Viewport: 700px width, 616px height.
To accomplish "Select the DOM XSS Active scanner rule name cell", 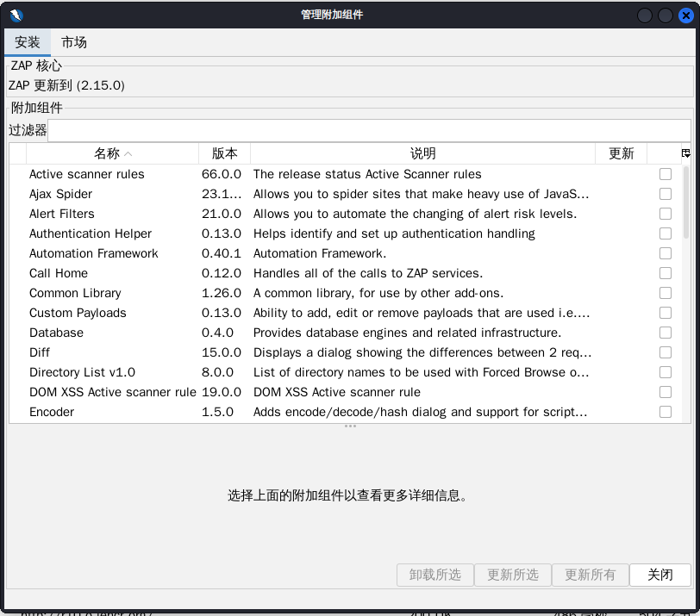I will point(112,392).
